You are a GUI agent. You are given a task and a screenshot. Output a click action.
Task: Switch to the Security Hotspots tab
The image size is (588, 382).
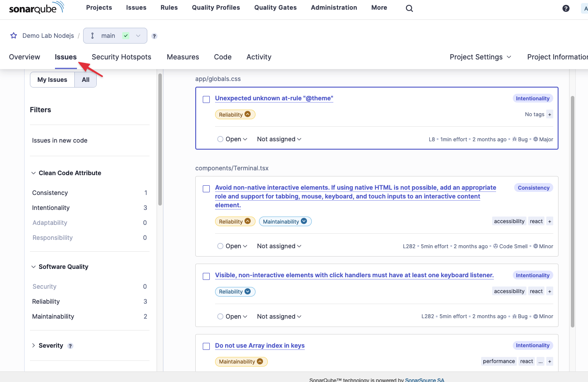coord(121,57)
